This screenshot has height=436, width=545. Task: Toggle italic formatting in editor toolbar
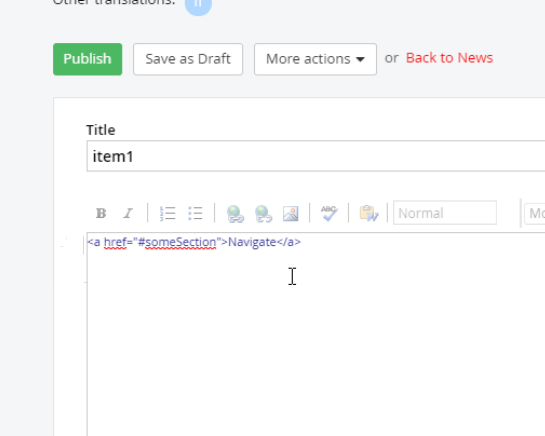point(128,213)
